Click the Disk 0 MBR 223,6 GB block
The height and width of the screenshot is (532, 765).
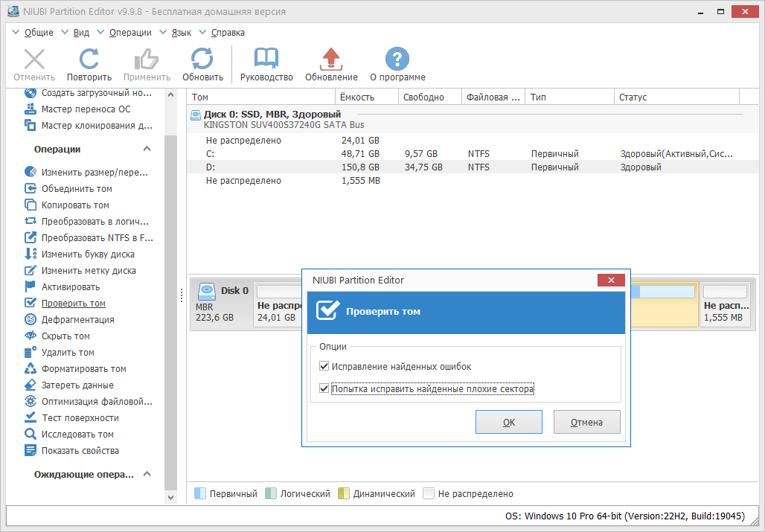[x=222, y=304]
